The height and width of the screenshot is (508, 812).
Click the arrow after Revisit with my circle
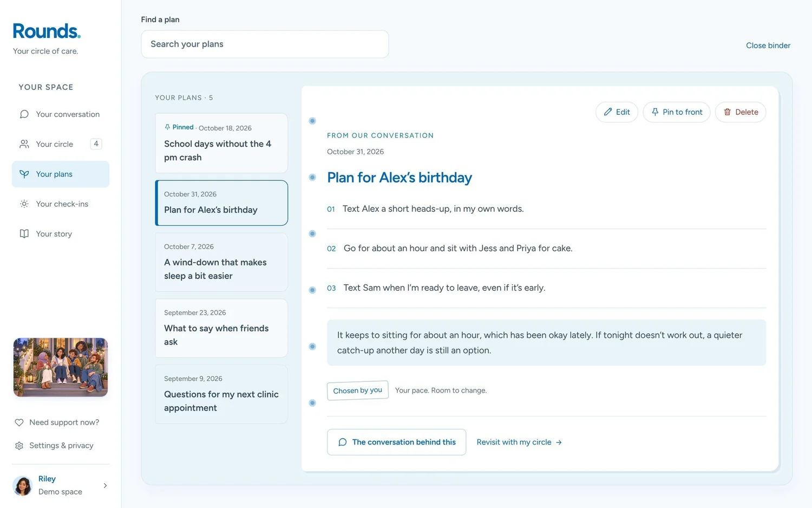coord(559,442)
